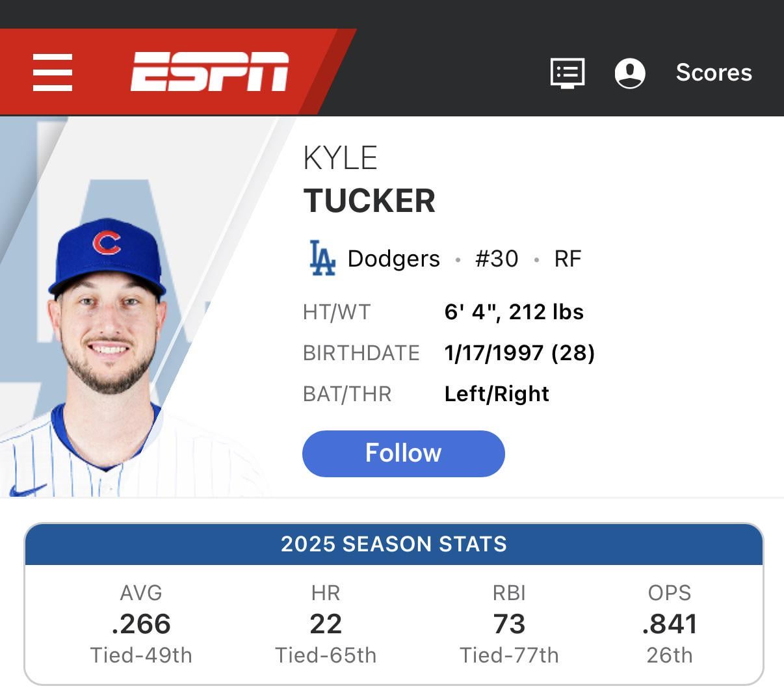Select the 2025 Season Stats header

click(x=393, y=544)
